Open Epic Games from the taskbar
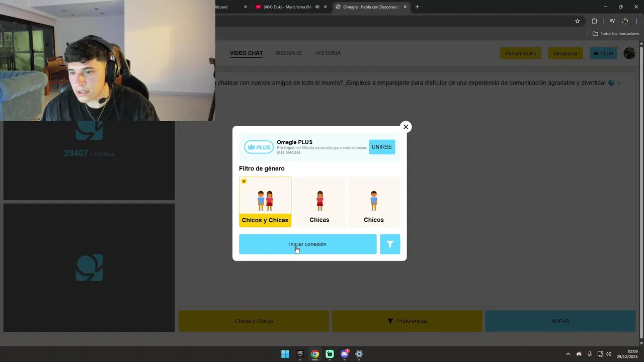The image size is (644, 362). pos(300,354)
